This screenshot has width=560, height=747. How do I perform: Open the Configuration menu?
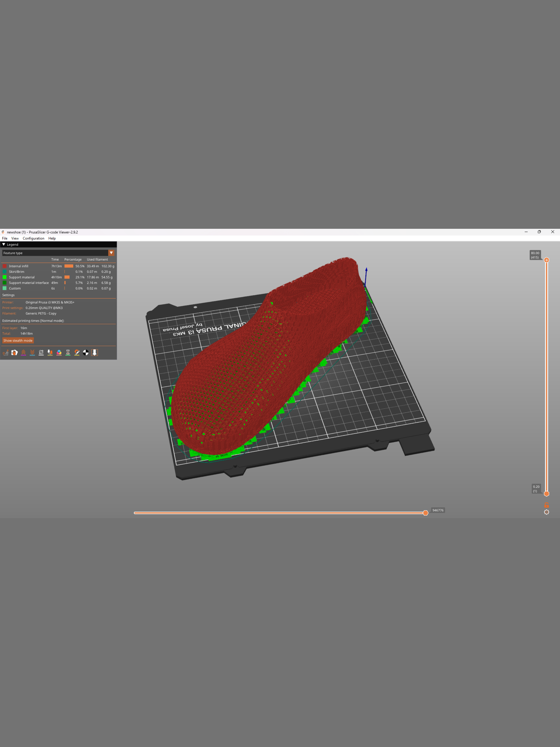coord(33,238)
